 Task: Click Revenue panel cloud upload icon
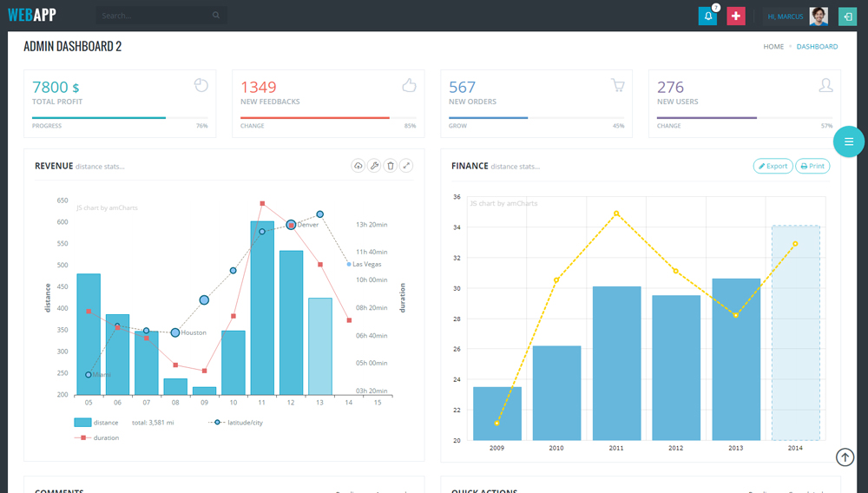pos(358,166)
